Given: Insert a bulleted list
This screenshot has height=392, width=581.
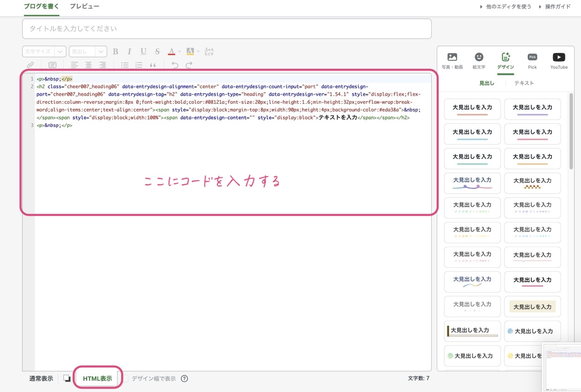Looking at the screenshot, I should pyautogui.click(x=125, y=65).
